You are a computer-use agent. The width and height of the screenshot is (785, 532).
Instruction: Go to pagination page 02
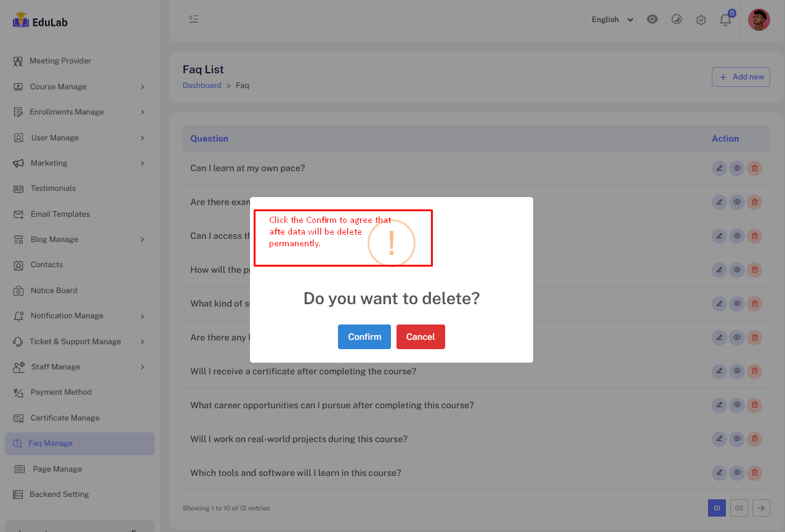[x=739, y=508]
